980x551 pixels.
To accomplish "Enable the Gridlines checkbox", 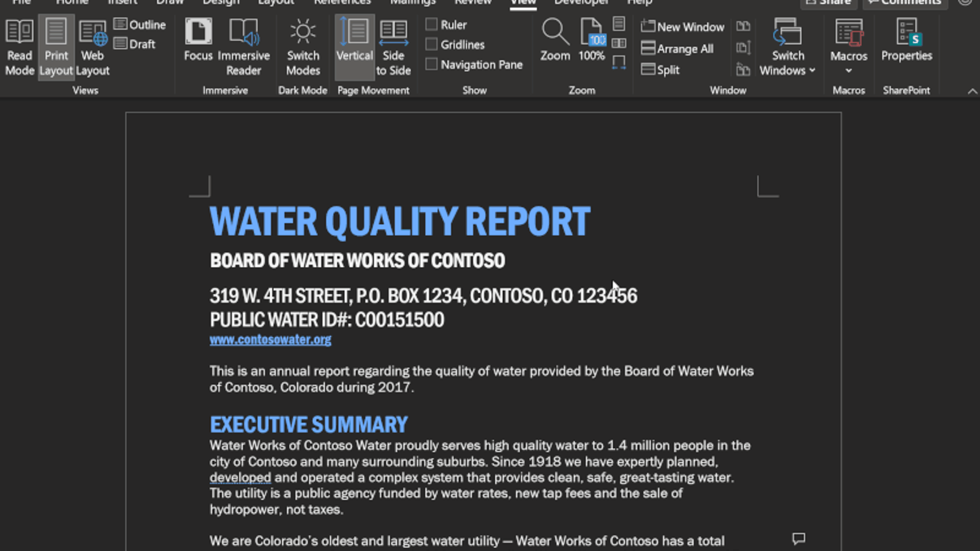I will tap(432, 44).
